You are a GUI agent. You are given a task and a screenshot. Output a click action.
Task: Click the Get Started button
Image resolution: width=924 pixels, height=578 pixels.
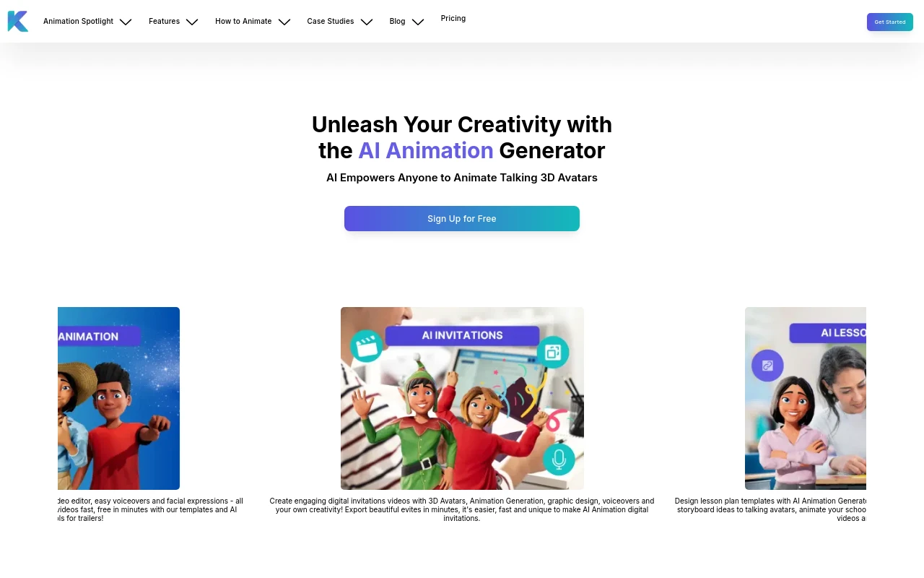[890, 22]
